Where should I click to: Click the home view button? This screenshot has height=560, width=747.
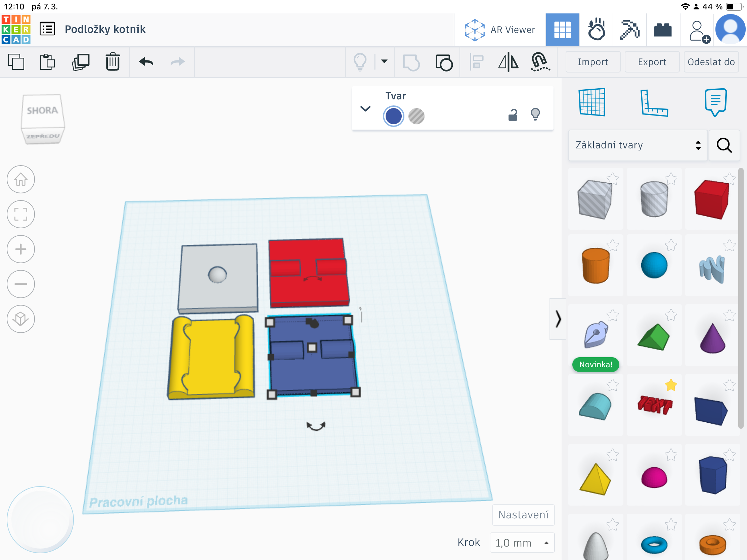tap(21, 179)
